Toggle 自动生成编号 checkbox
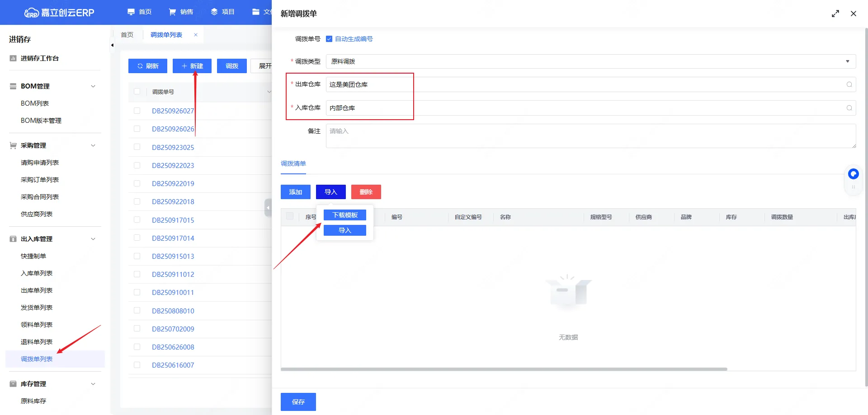 pos(329,39)
